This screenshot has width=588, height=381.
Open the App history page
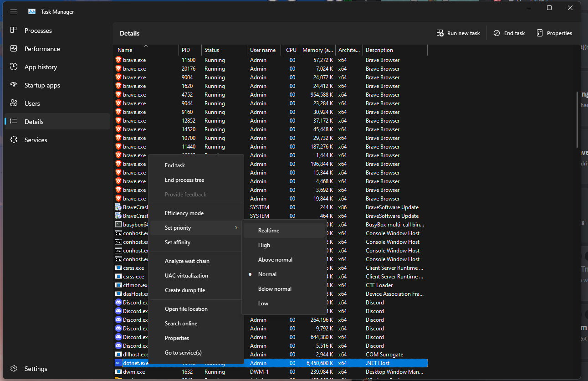coord(57,67)
